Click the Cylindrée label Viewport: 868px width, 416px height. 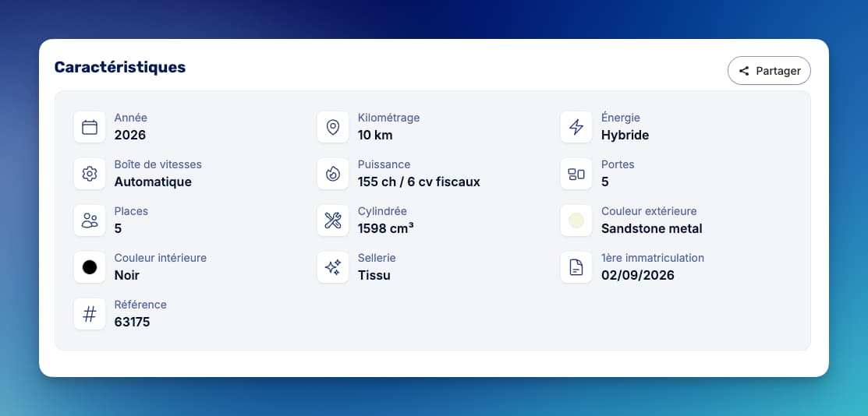tap(382, 211)
